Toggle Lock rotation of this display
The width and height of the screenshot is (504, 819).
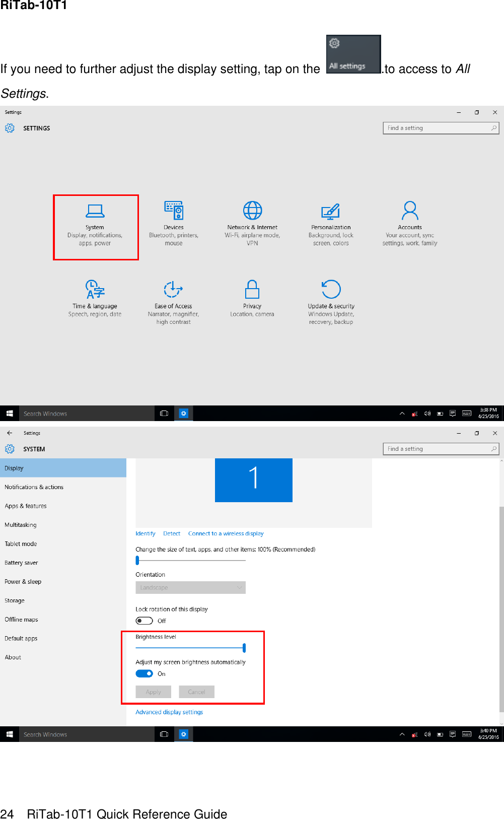pyautogui.click(x=144, y=621)
